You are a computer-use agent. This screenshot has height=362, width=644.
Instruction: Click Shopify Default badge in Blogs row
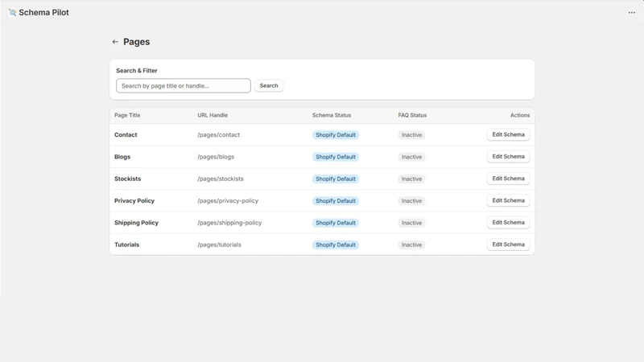pos(336,157)
